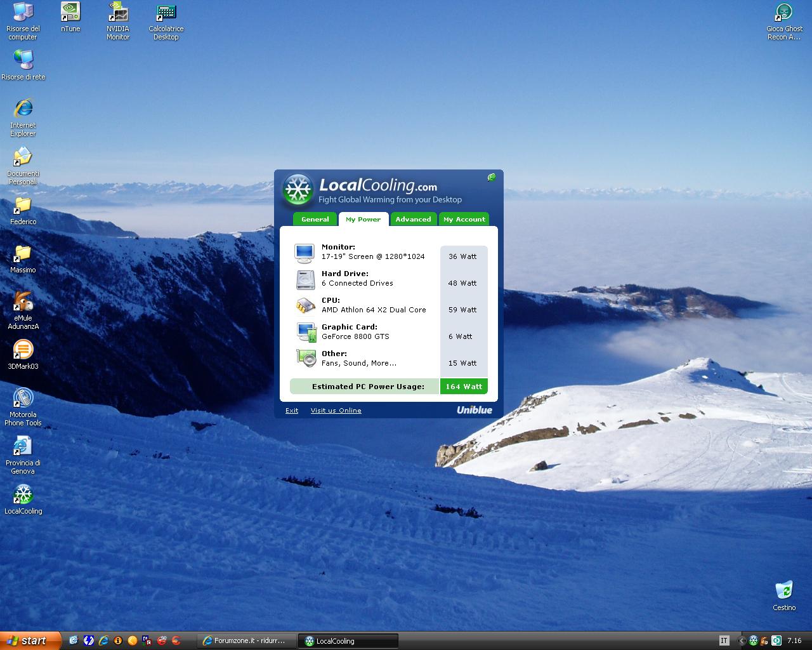
Task: Click the LocalCooling taskbar button
Action: (x=349, y=641)
